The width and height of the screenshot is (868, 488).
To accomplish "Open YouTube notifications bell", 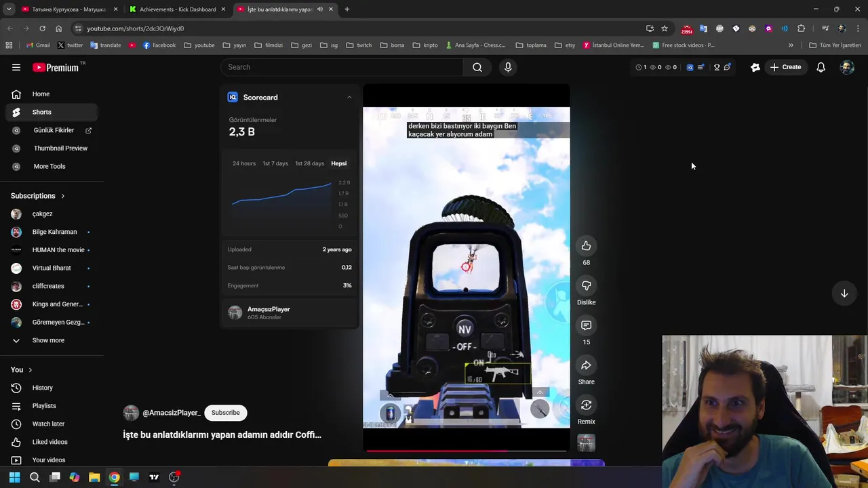I will (821, 67).
